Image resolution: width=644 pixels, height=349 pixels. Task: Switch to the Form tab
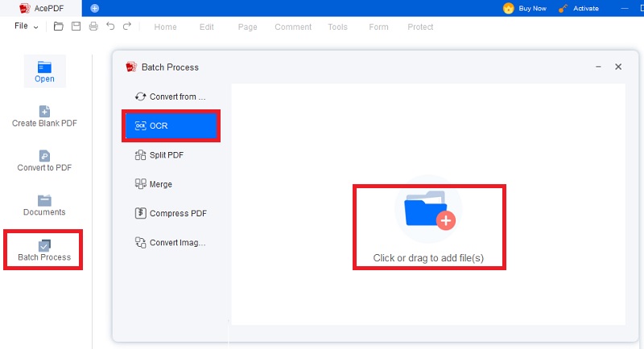coord(378,27)
